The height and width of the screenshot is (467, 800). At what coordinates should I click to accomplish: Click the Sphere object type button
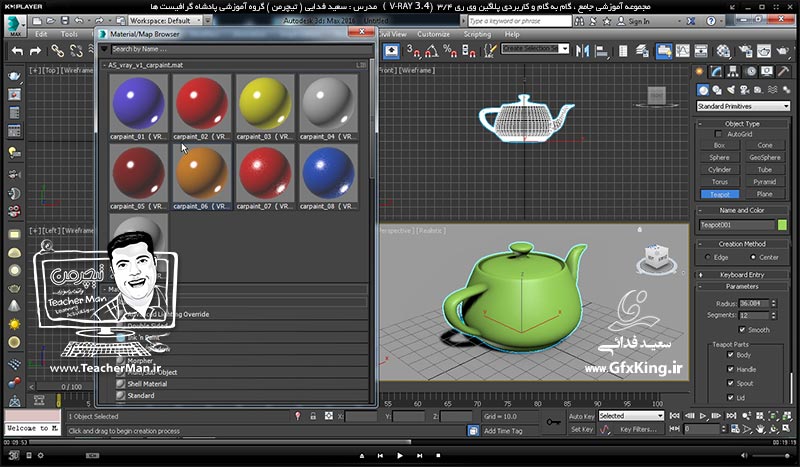(x=719, y=157)
